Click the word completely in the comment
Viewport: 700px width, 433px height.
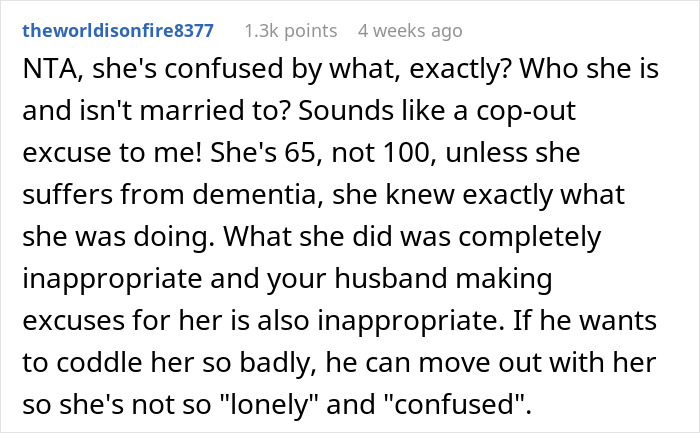pos(530,237)
